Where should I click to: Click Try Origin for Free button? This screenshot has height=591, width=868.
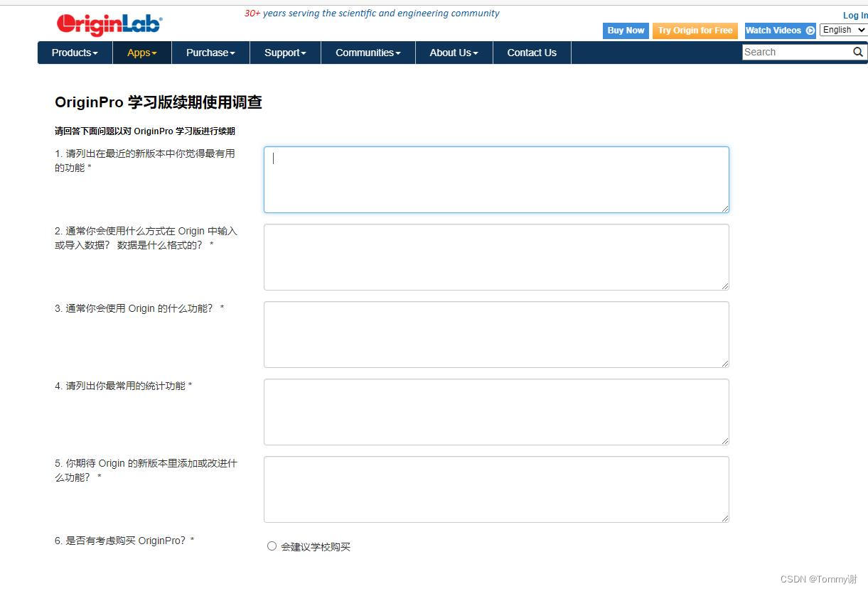tap(695, 31)
